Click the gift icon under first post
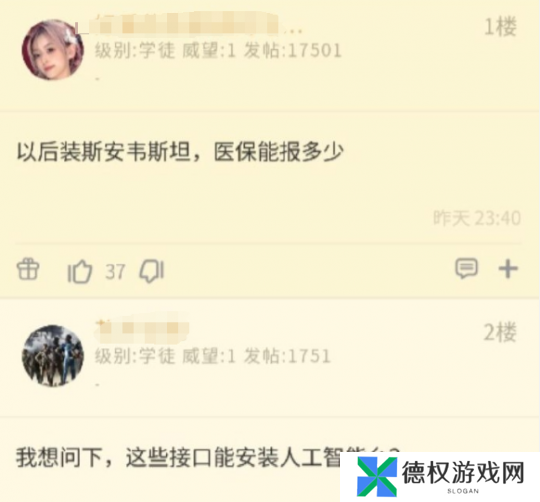Screen dimensions: 540x502 tap(28, 269)
